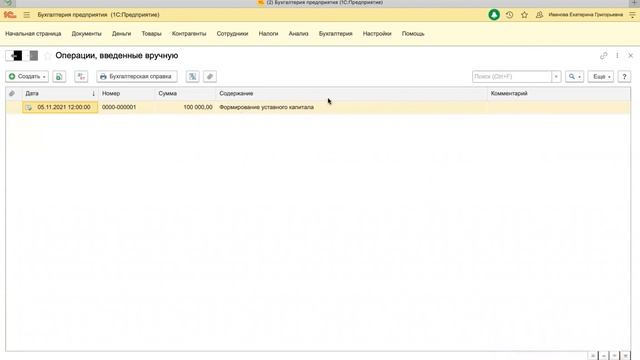Sort by the Дата column header
640x360 pixels.
point(60,93)
